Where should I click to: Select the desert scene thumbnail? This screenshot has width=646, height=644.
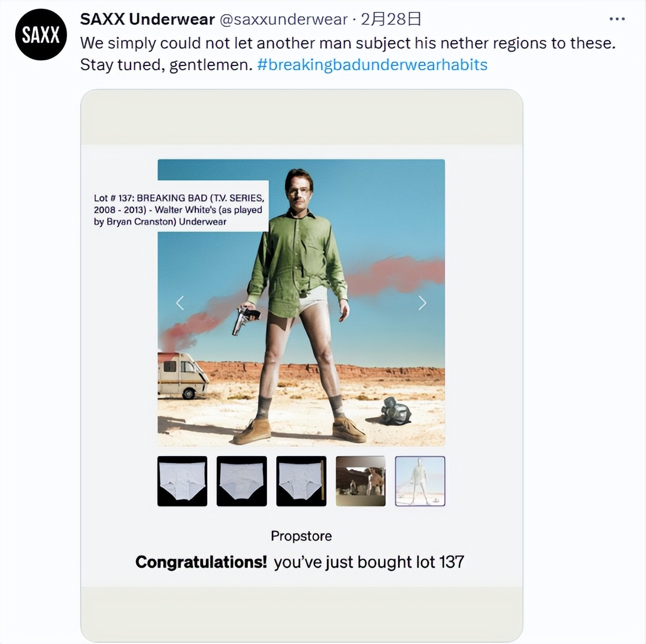[361, 481]
